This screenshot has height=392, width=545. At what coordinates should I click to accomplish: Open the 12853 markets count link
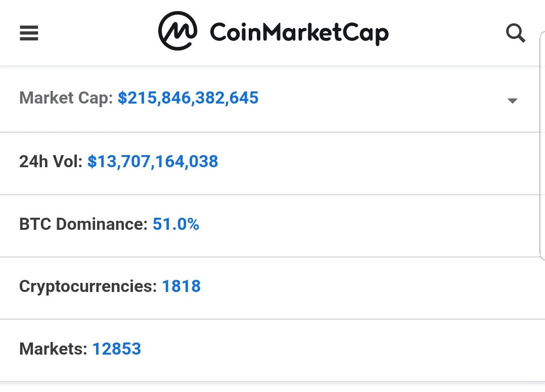pyautogui.click(x=116, y=349)
